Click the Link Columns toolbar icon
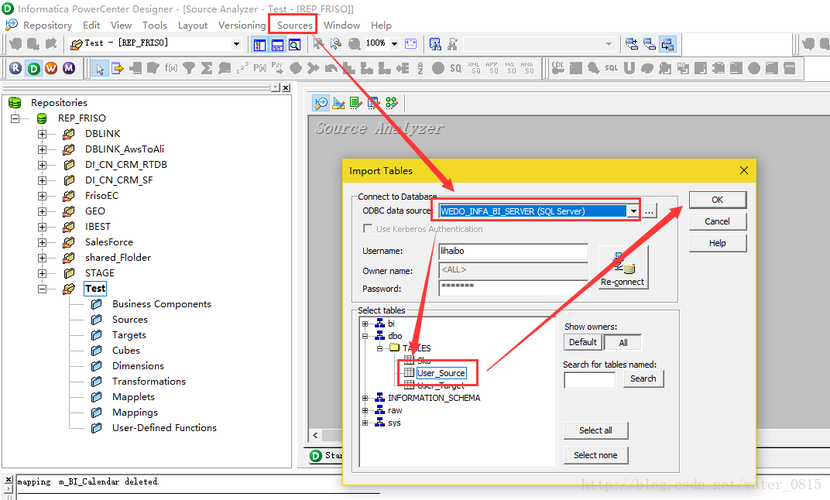 117,68
